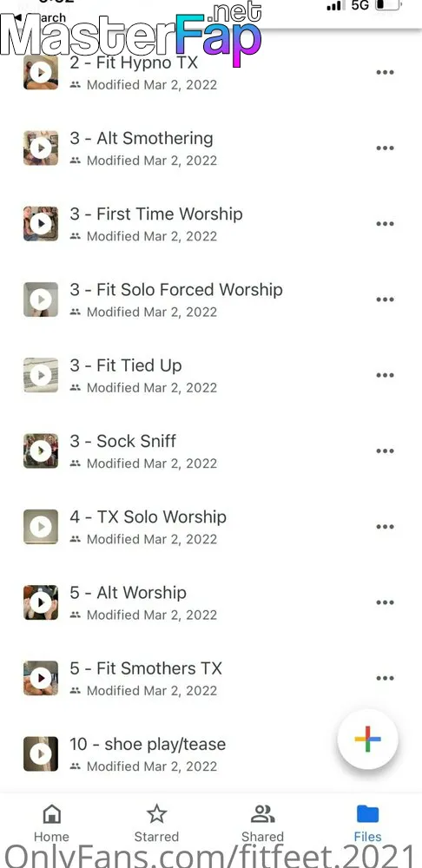Open more options for Sock Sniff file
The width and height of the screenshot is (422, 868).
click(385, 451)
